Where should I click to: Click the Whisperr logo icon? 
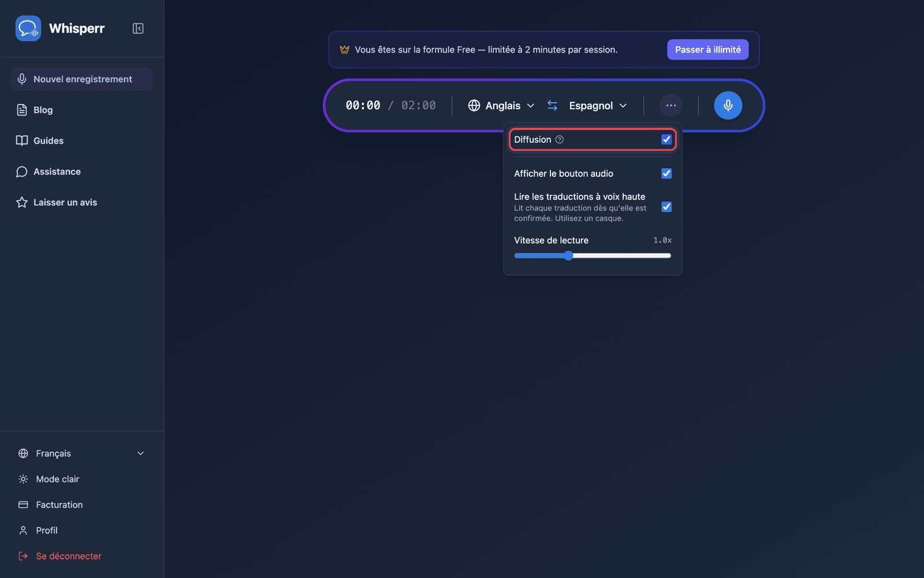(x=28, y=28)
